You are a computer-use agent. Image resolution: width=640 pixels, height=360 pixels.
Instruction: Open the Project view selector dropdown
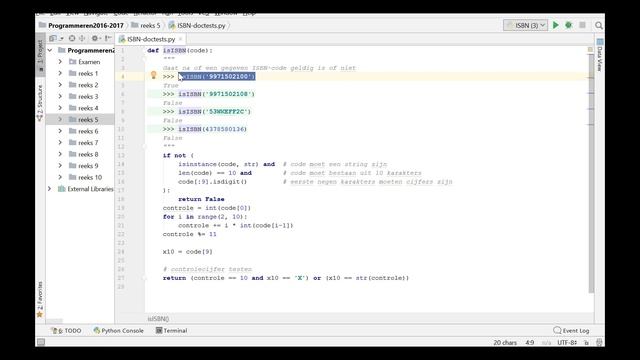coord(56,38)
